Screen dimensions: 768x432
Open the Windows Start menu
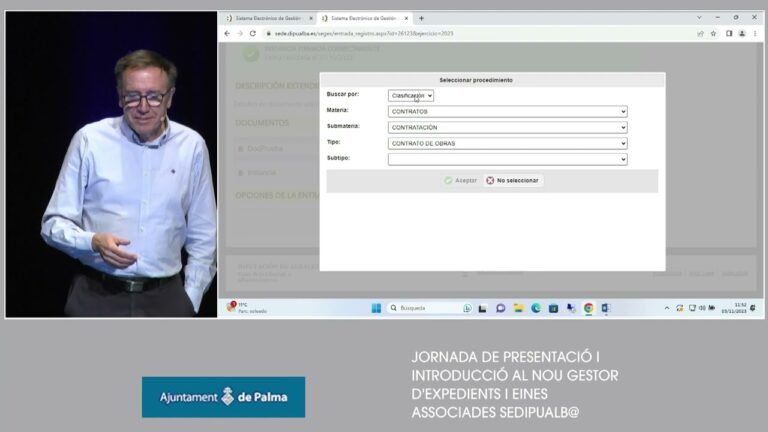coord(376,308)
